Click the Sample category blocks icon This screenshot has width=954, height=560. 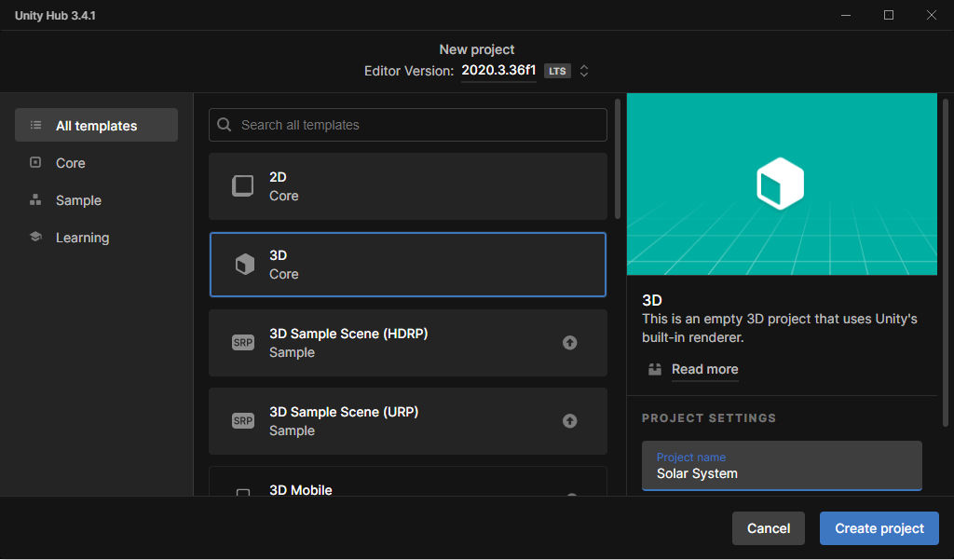[x=36, y=199]
